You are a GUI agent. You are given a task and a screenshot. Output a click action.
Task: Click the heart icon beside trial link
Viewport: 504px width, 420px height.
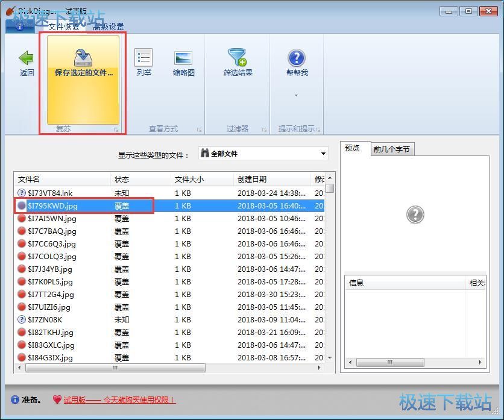(x=57, y=400)
